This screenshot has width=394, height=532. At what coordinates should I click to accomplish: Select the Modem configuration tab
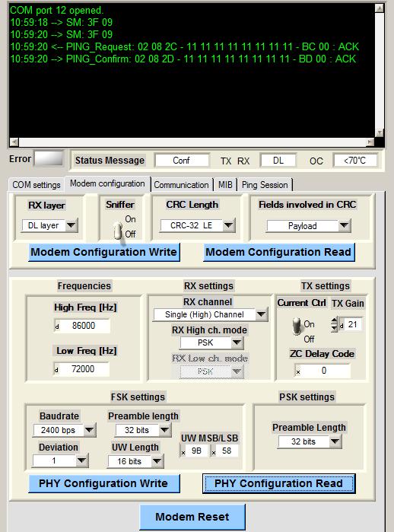[x=107, y=183]
